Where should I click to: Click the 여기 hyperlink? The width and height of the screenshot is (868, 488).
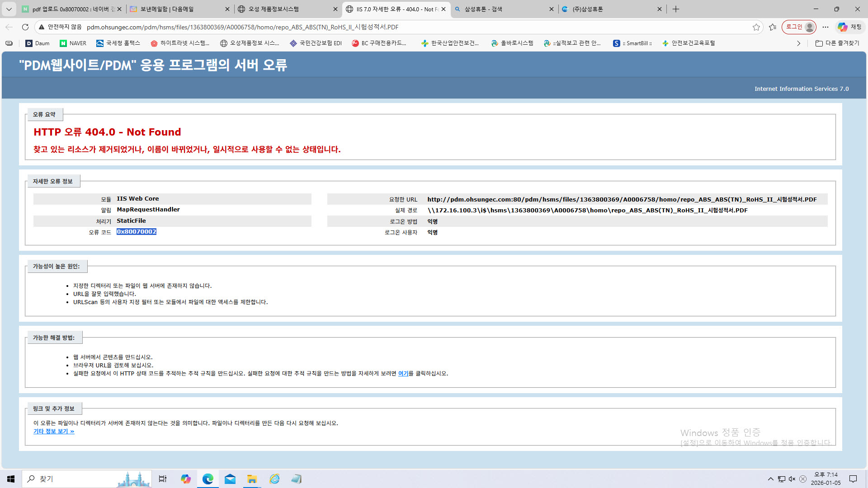click(x=403, y=374)
